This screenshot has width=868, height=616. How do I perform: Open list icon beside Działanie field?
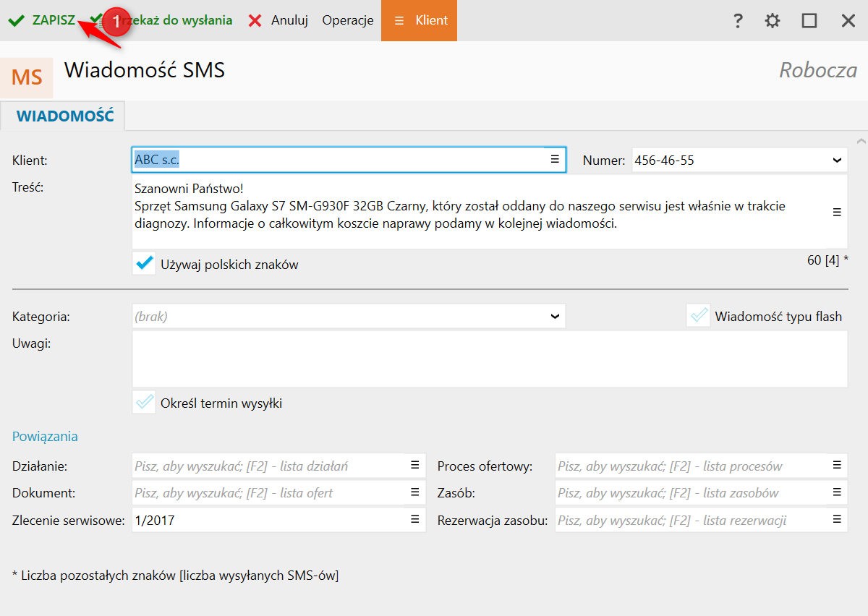point(415,466)
